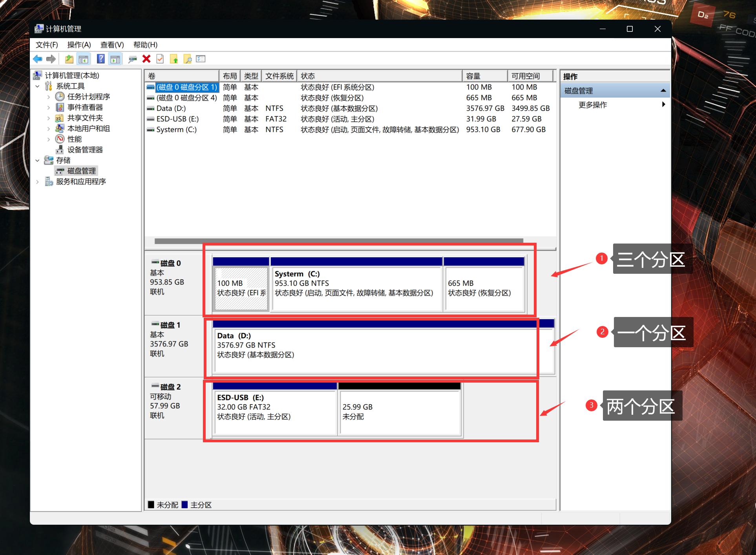The height and width of the screenshot is (555, 756).
Task: Collapse the 系统工具 tree node
Action: pos(38,86)
